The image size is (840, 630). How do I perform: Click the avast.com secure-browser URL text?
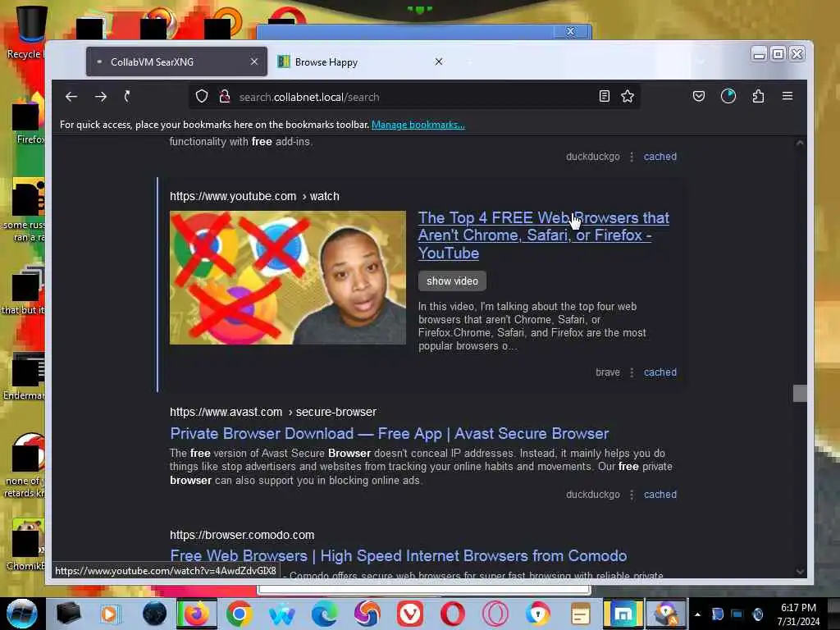(x=273, y=412)
